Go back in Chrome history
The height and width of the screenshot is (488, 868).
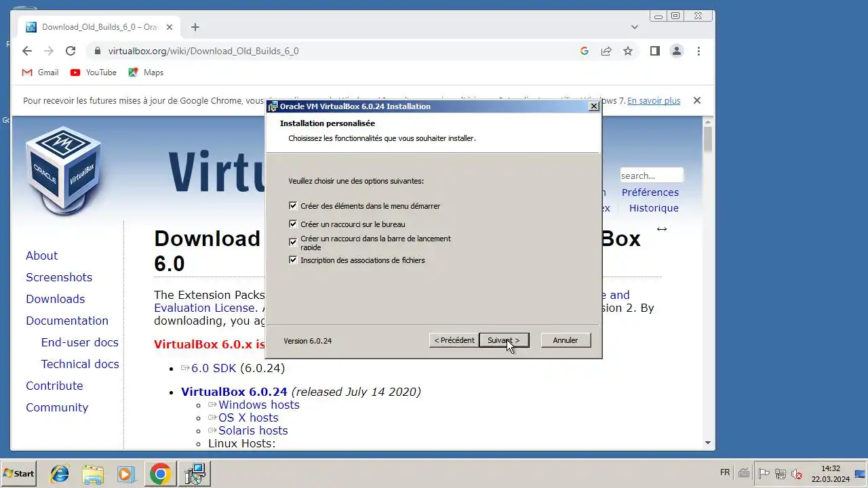coord(27,51)
